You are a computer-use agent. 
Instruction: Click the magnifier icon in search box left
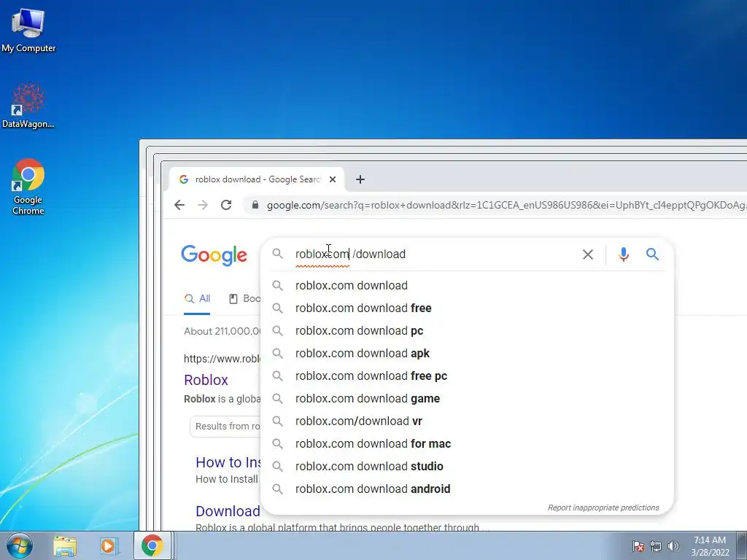coord(278,254)
